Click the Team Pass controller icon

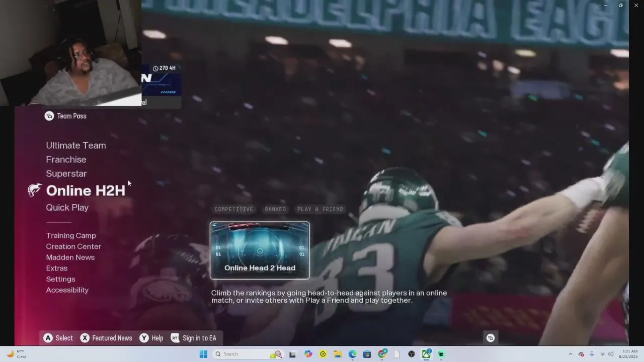49,116
